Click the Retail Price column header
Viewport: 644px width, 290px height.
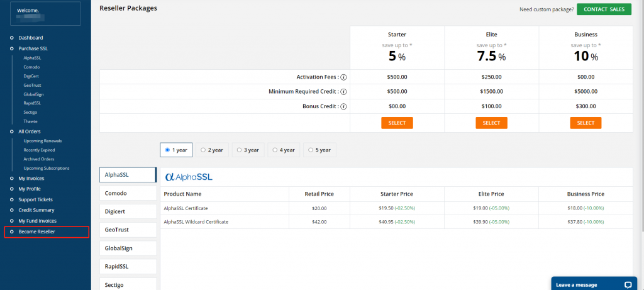319,194
